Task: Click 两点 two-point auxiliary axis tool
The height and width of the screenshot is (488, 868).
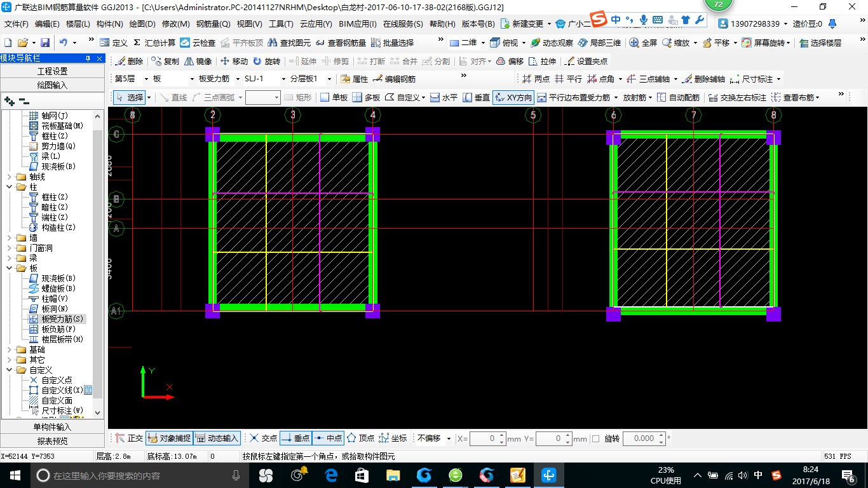Action: (536, 79)
